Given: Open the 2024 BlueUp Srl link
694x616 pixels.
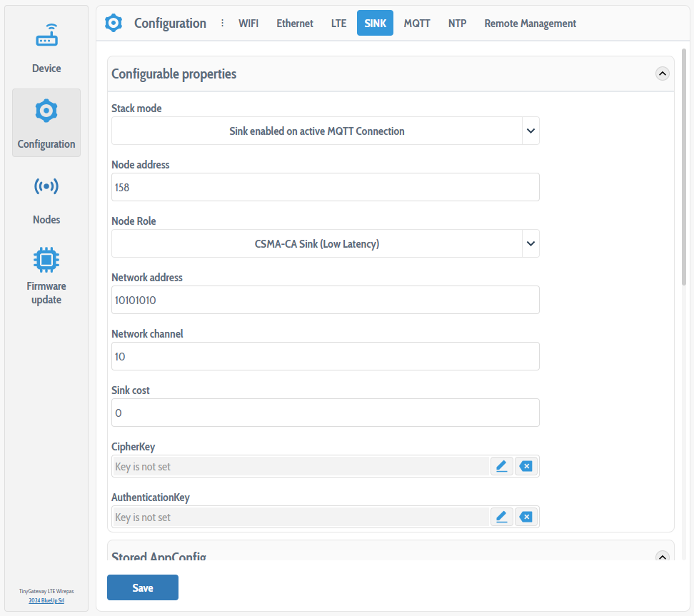Looking at the screenshot, I should (x=46, y=601).
